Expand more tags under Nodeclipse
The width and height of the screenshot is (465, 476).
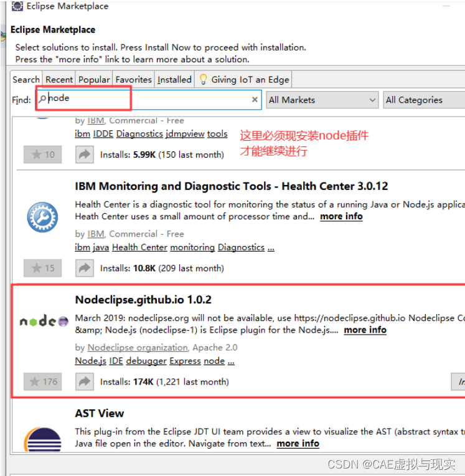pos(231,361)
